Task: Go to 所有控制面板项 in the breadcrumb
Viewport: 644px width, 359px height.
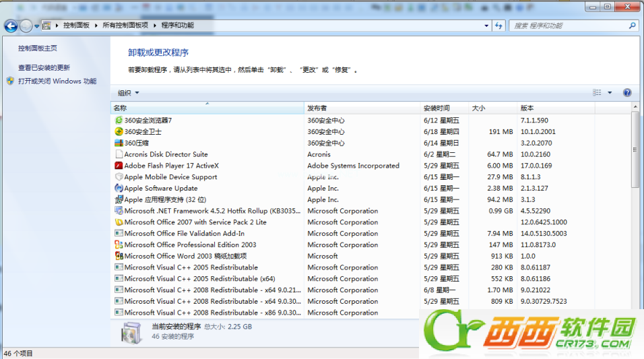Action: pyautogui.click(x=125, y=26)
